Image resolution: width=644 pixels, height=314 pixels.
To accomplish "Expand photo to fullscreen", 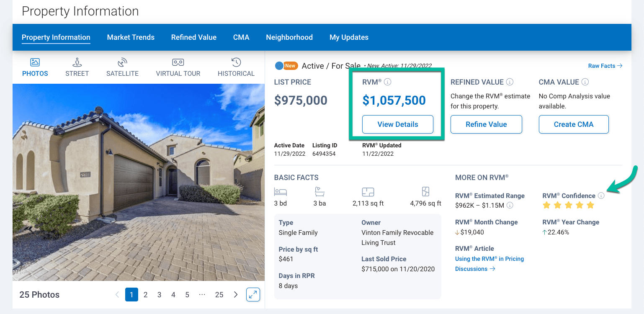I will point(253,294).
